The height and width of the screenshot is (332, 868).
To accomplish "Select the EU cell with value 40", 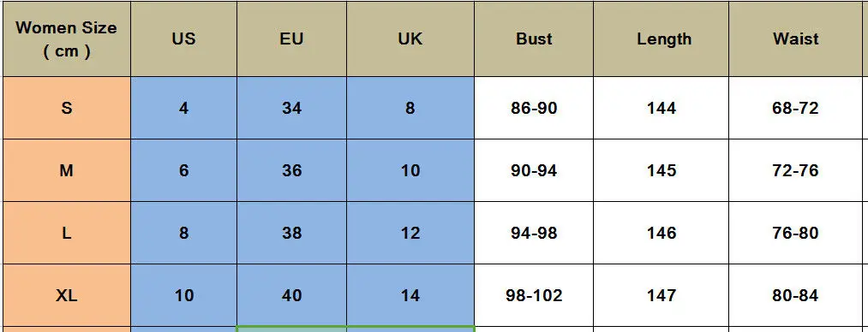I will click(291, 295).
